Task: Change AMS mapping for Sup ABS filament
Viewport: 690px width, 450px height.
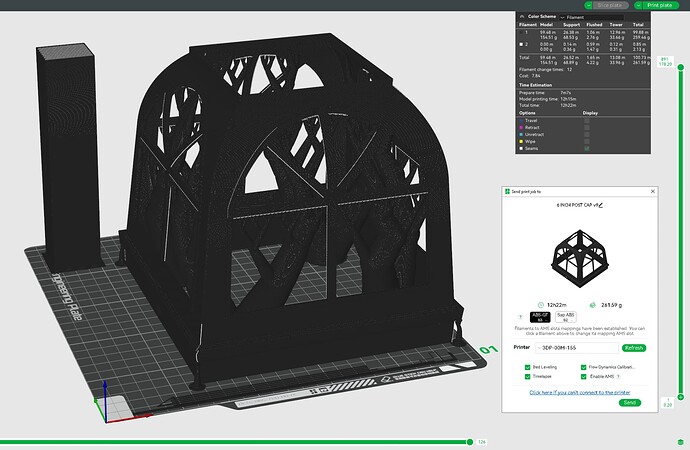Action: tap(565, 317)
